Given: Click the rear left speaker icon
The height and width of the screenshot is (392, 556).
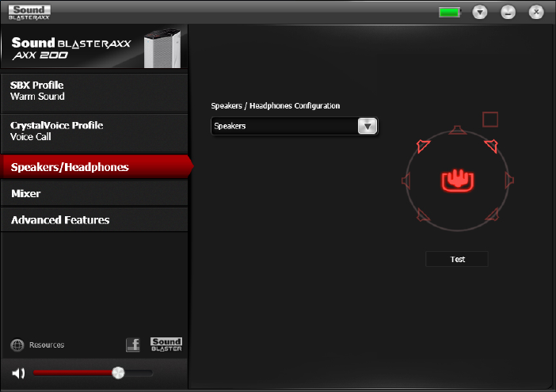Looking at the screenshot, I should 423,215.
